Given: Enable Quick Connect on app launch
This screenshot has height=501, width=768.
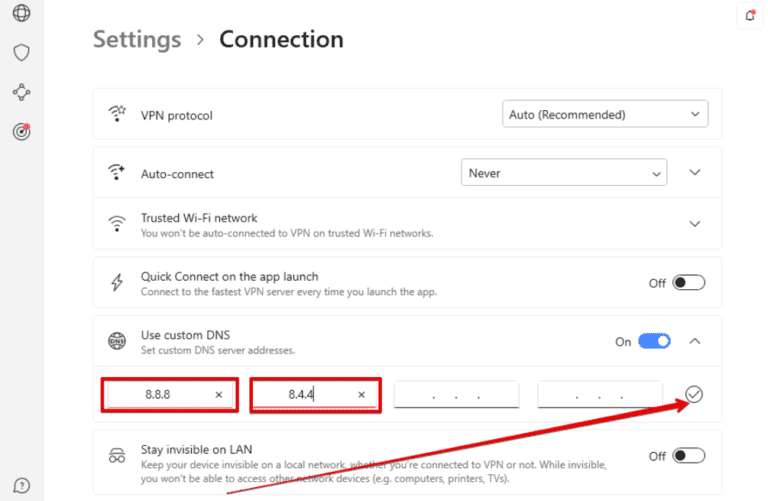Looking at the screenshot, I should tap(688, 283).
